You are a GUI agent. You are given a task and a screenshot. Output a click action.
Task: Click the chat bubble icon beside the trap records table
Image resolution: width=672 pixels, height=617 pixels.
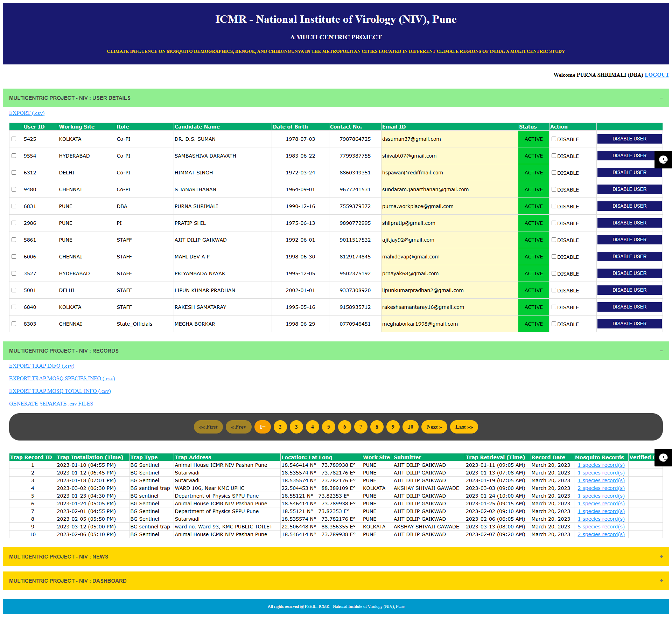pos(663,457)
